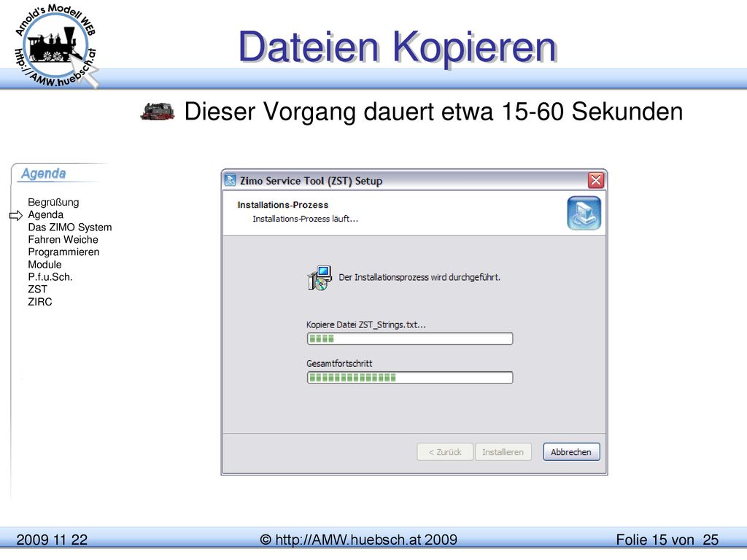Click the text Dieser Vorgang dauert etwa 15-60 Sekunden
747x560 pixels.
click(433, 112)
